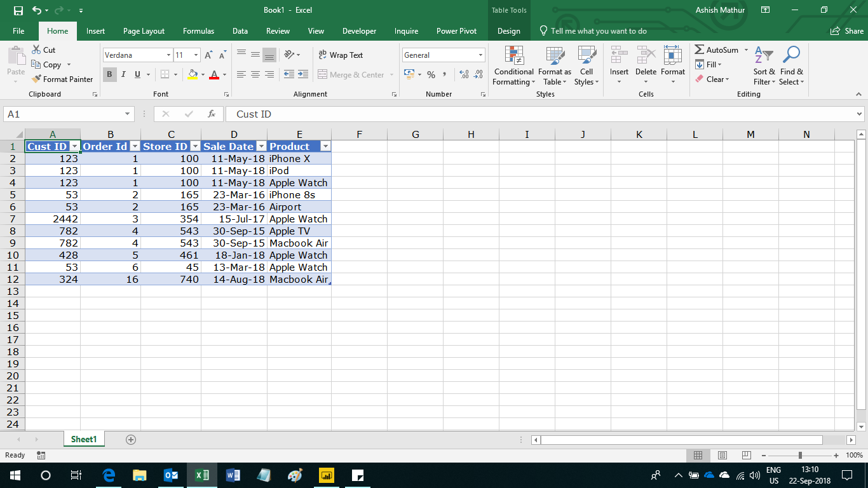Open Excel from the Windows taskbar

[x=202, y=475]
